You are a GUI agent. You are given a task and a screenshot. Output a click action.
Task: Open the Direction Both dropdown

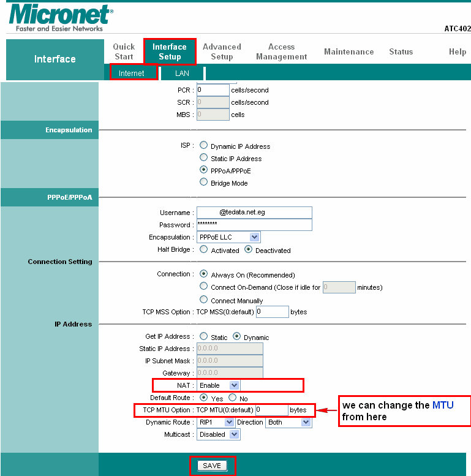(x=288, y=422)
